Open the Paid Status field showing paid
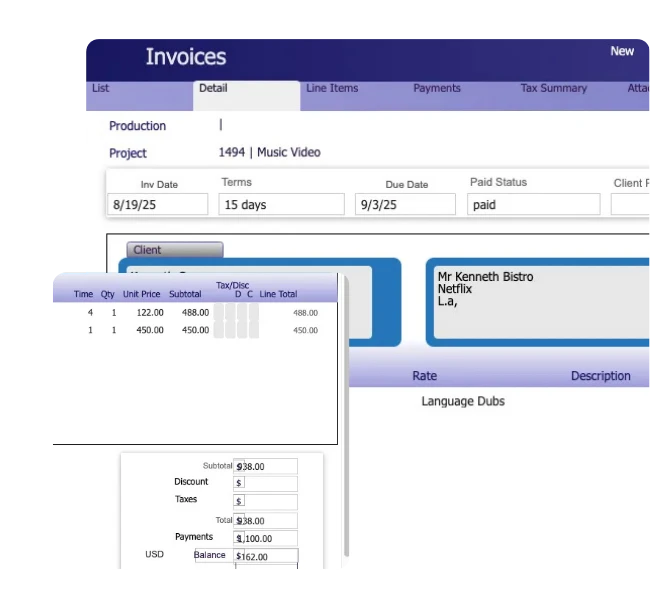650x595 pixels. coord(534,204)
